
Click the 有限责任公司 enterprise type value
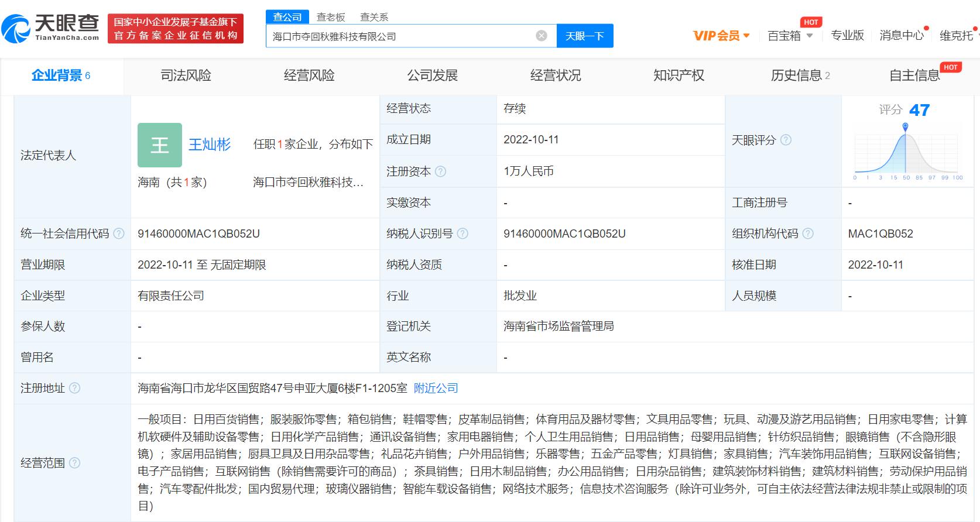(171, 296)
